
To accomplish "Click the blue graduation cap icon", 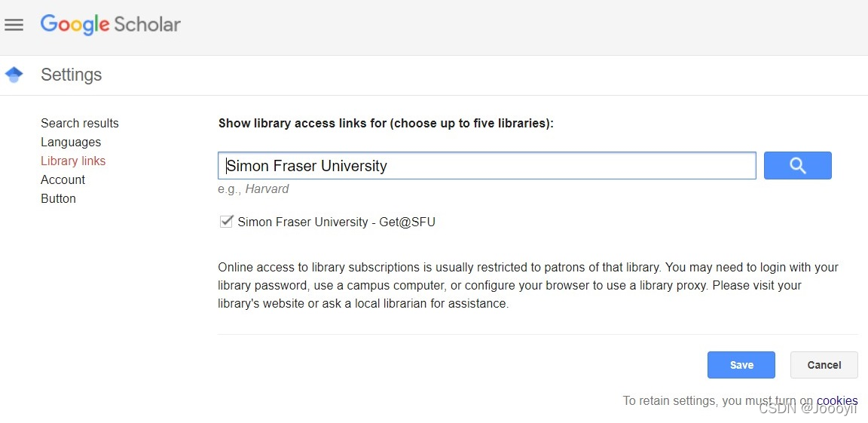I will 14,75.
